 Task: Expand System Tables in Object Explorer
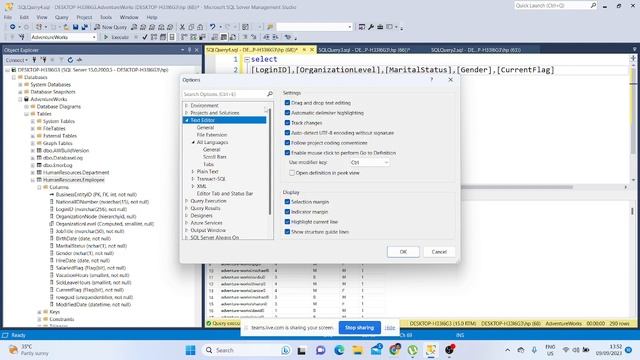[33, 122]
